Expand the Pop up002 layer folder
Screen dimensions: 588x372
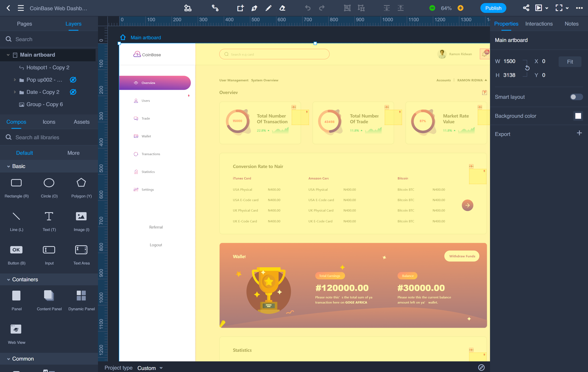[15, 80]
